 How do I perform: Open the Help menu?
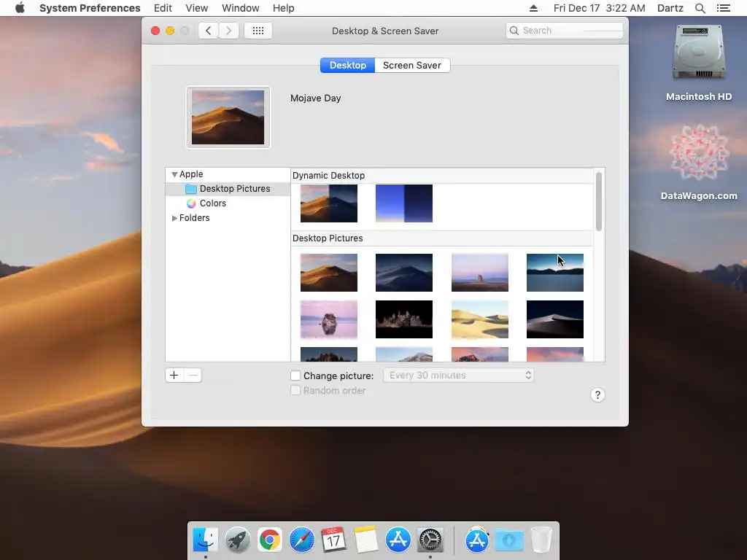coord(284,8)
